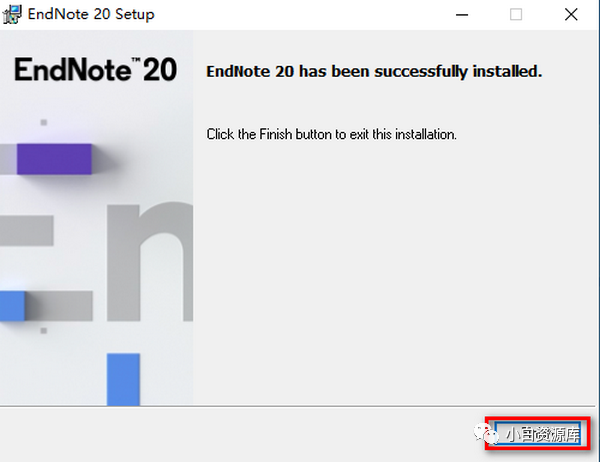Click the greyed-out maximize window button
Image resolution: width=600 pixels, height=462 pixels.
pyautogui.click(x=516, y=15)
